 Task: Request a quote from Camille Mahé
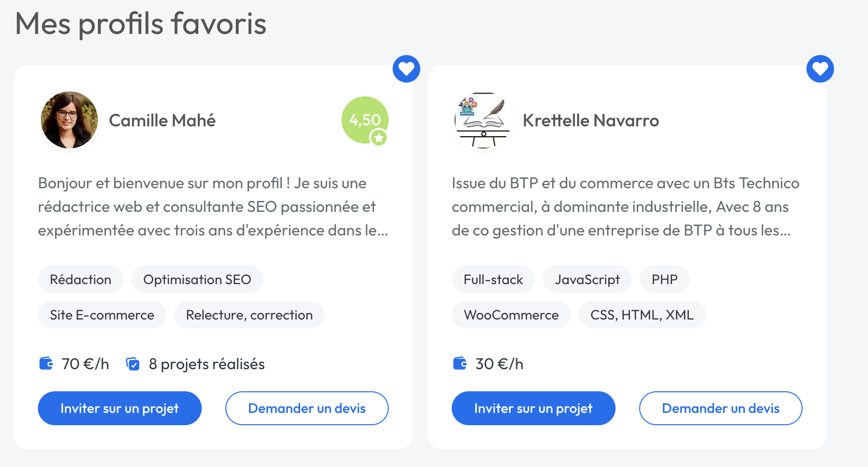(307, 408)
